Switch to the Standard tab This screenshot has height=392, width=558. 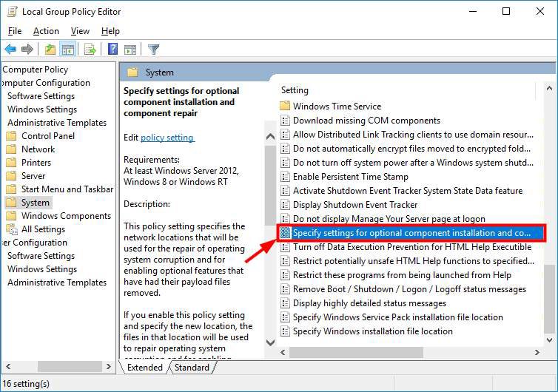pyautogui.click(x=192, y=368)
